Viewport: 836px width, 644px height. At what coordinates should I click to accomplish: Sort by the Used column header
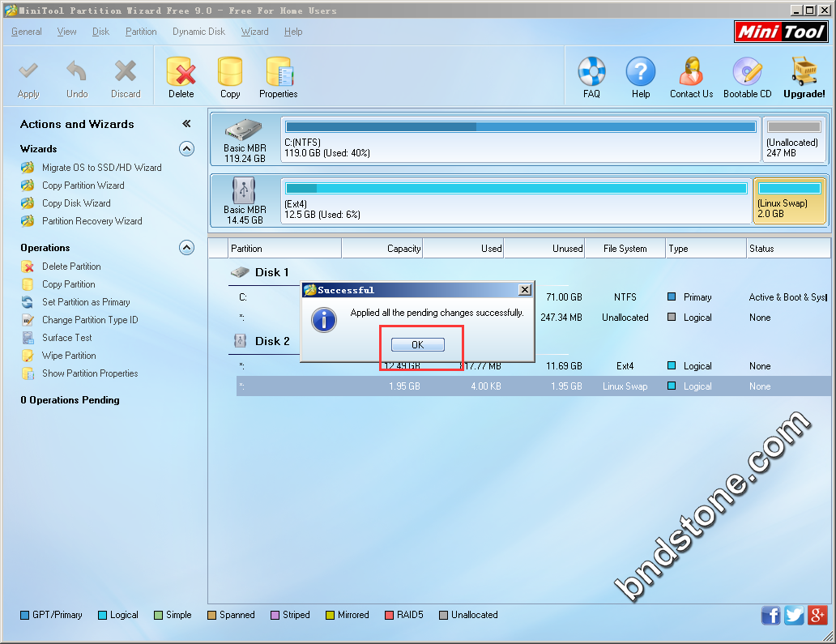coord(463,249)
